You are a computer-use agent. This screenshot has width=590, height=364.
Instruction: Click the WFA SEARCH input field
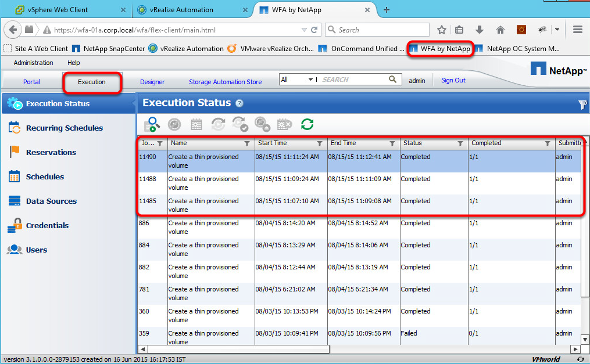[353, 80]
